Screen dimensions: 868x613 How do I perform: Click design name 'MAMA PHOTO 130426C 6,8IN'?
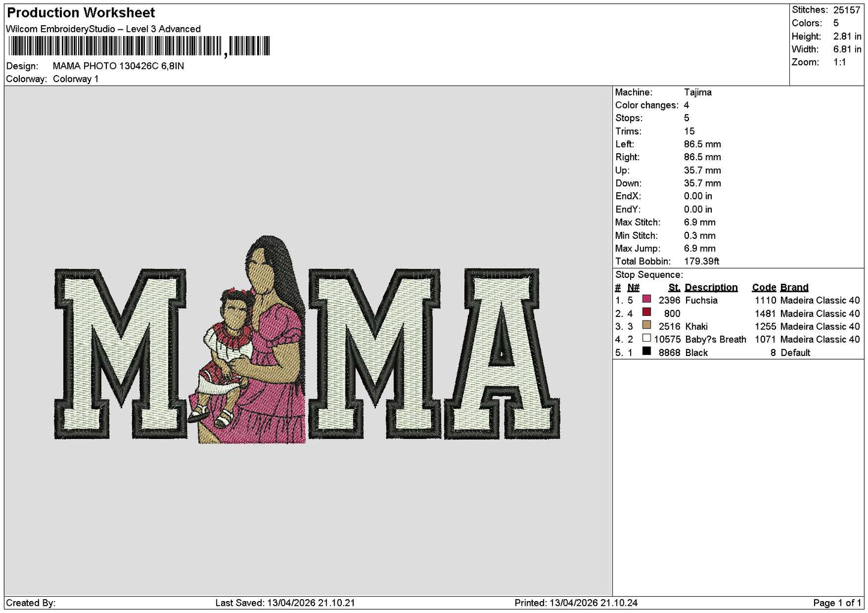(x=118, y=66)
